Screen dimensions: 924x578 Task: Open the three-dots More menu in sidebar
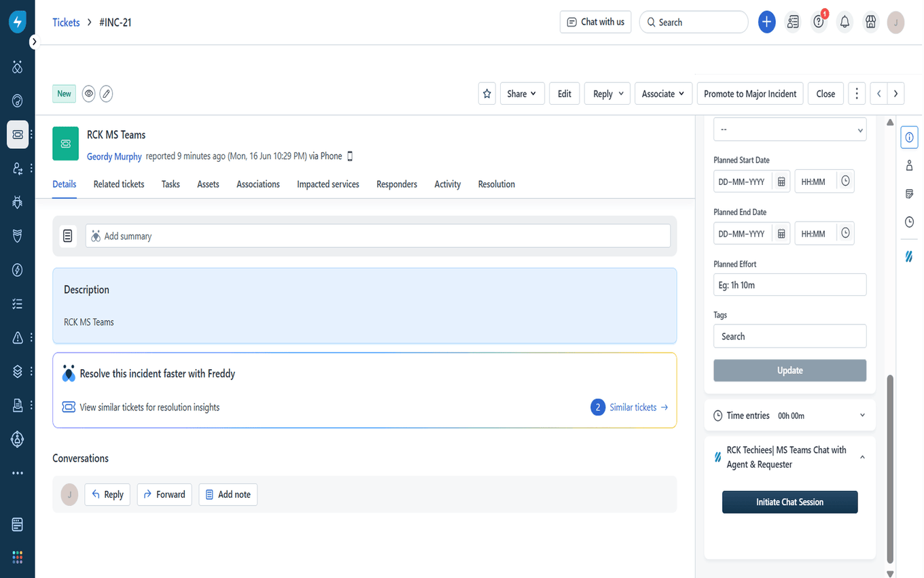pos(18,473)
